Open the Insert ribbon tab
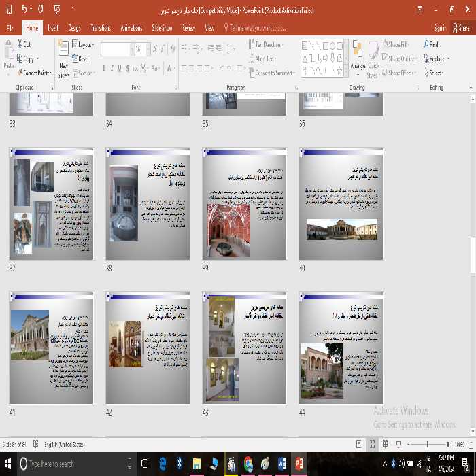This screenshot has height=476, width=476. click(x=52, y=28)
